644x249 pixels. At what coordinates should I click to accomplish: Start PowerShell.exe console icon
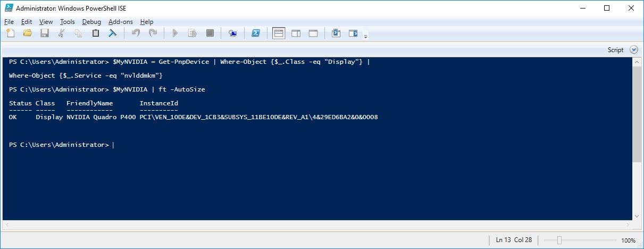[255, 34]
